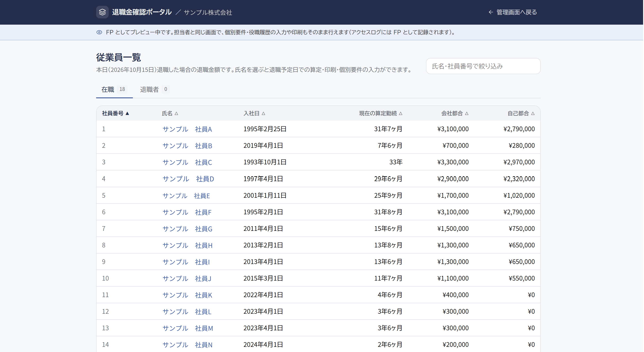Click join date 1995年2月25日
The height and width of the screenshot is (352, 644).
point(265,129)
